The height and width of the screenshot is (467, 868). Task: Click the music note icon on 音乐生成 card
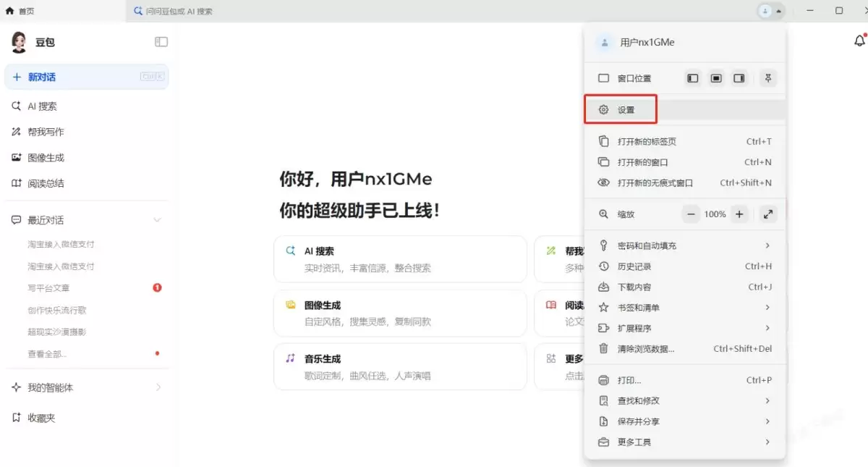point(290,358)
